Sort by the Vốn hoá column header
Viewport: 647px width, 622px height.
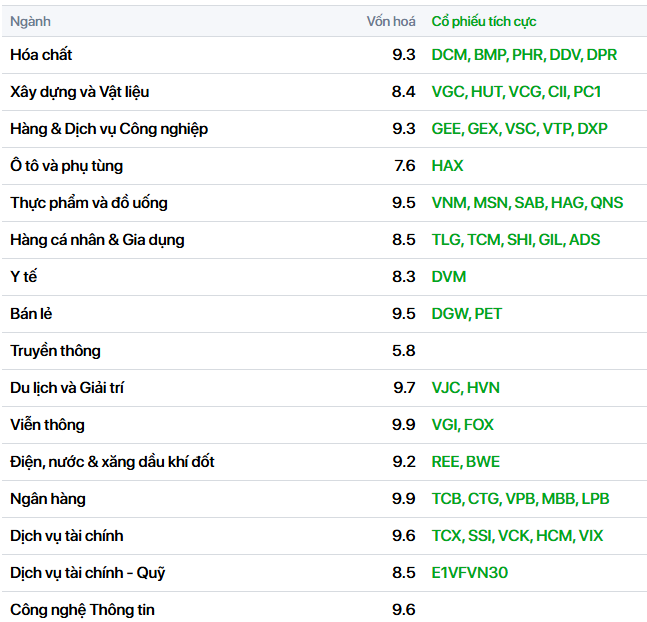coord(390,21)
